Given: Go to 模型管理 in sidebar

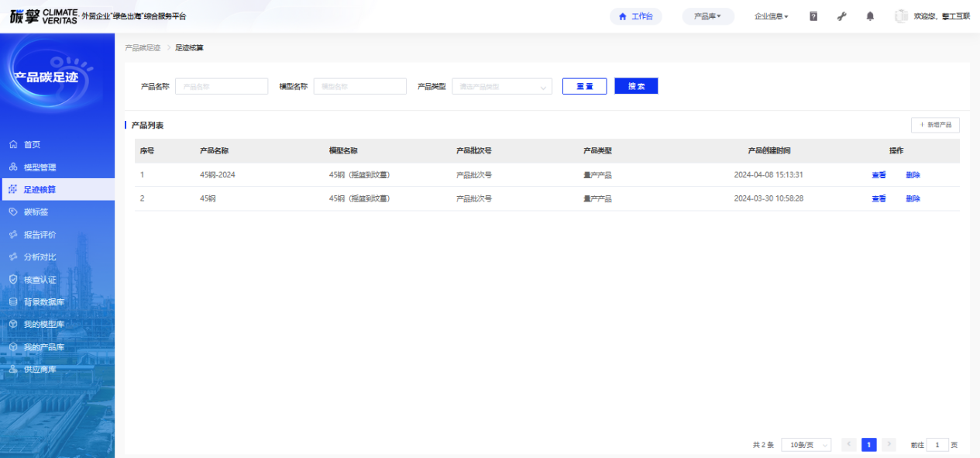Looking at the screenshot, I should click(40, 167).
